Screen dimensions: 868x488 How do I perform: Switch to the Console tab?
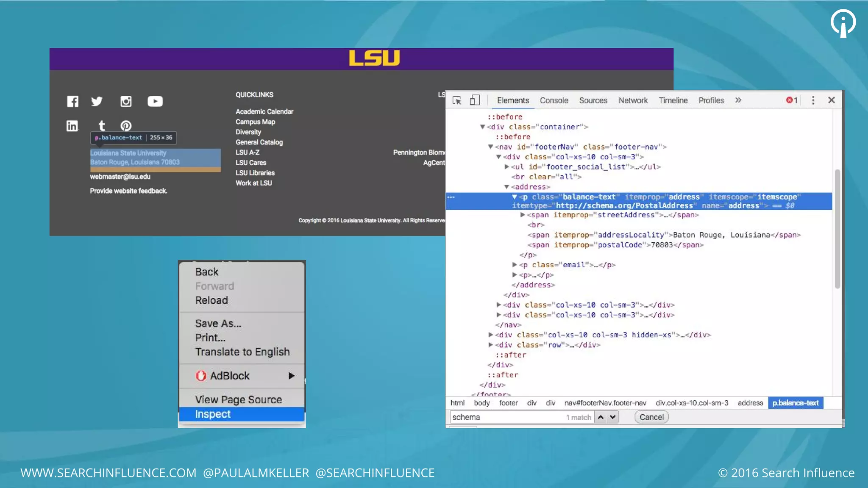(x=554, y=100)
